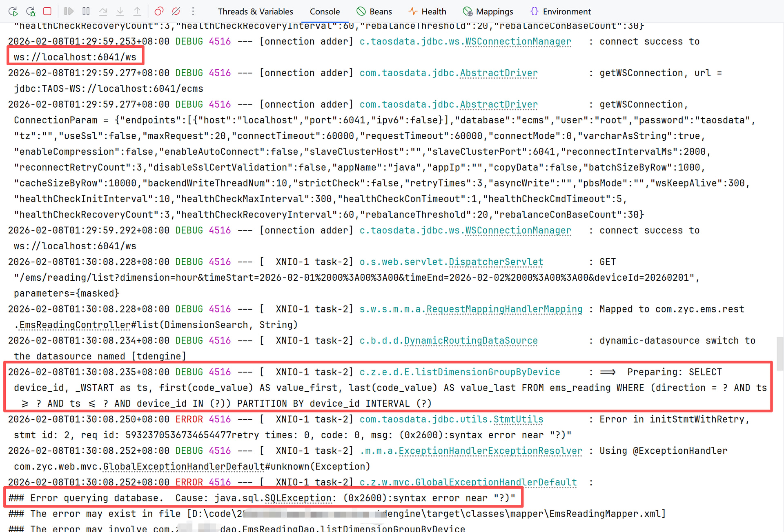Screen dimensions: 784x532
Task: Toggle Mute Breakpoints
Action: click(x=176, y=11)
